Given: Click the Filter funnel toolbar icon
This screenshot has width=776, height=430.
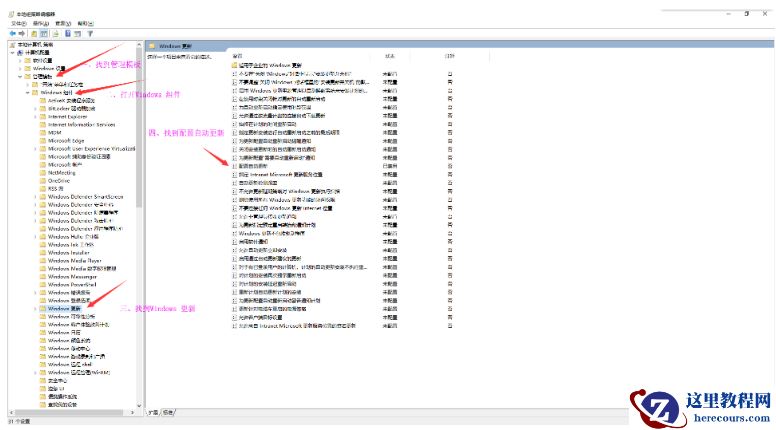Looking at the screenshot, I should (x=90, y=34).
